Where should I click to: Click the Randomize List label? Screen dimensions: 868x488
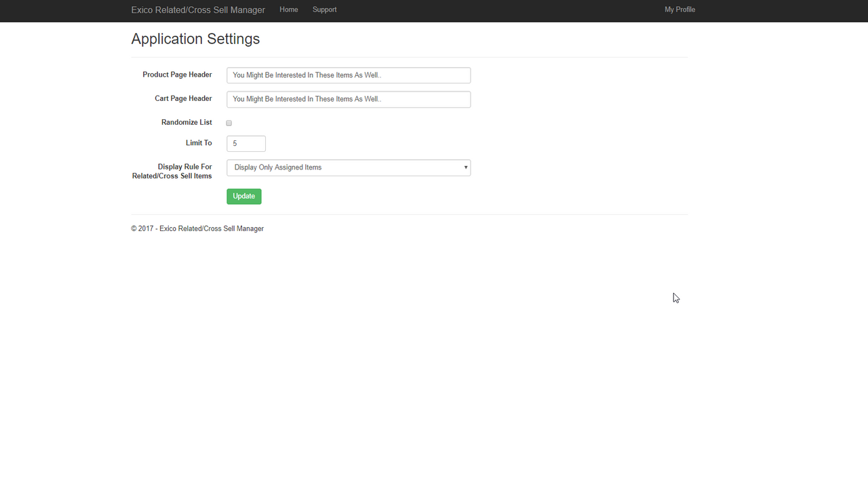pos(186,123)
